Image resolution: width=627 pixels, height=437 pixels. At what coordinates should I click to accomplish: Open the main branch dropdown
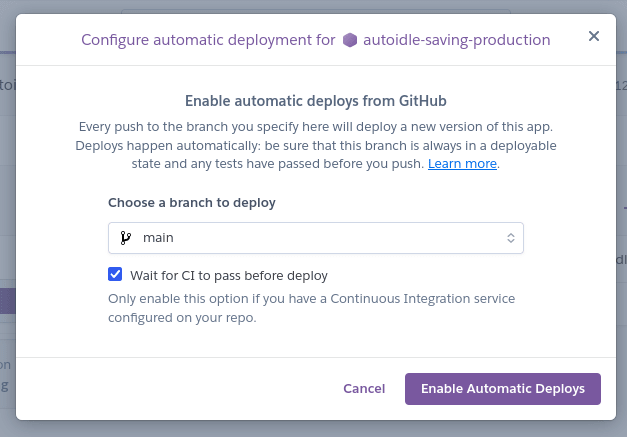(x=316, y=238)
